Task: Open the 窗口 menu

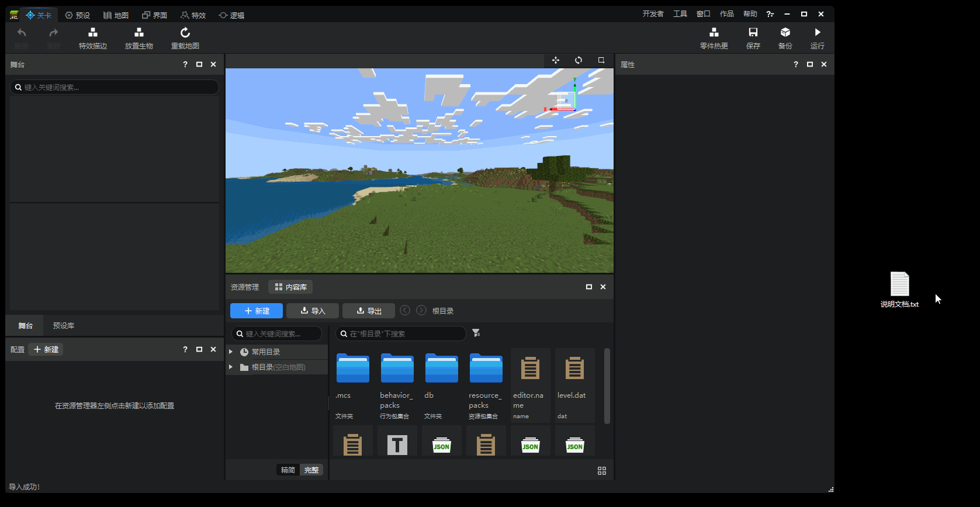Action: coord(704,14)
